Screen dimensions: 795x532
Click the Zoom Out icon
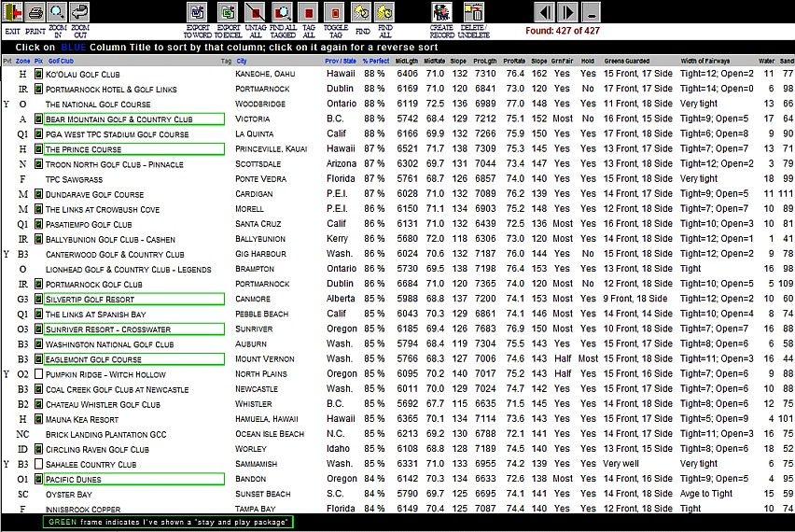pos(79,12)
